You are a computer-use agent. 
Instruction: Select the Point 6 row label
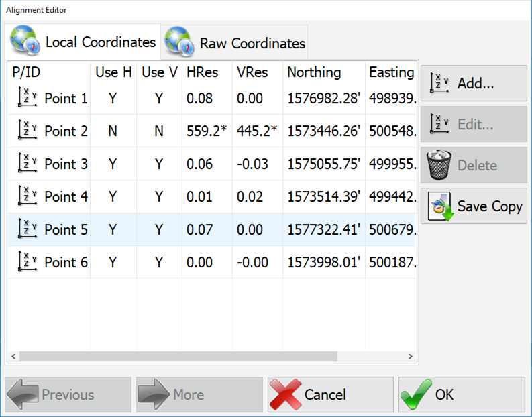click(x=66, y=263)
